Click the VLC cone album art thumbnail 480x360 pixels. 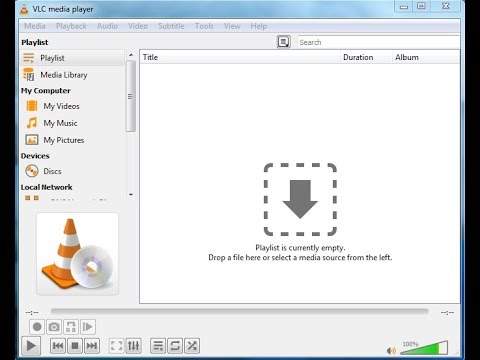click(x=77, y=254)
